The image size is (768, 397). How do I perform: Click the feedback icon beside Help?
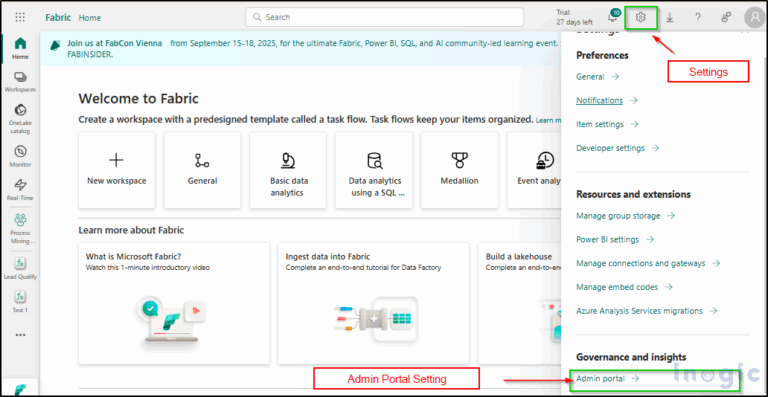pyautogui.click(x=726, y=17)
